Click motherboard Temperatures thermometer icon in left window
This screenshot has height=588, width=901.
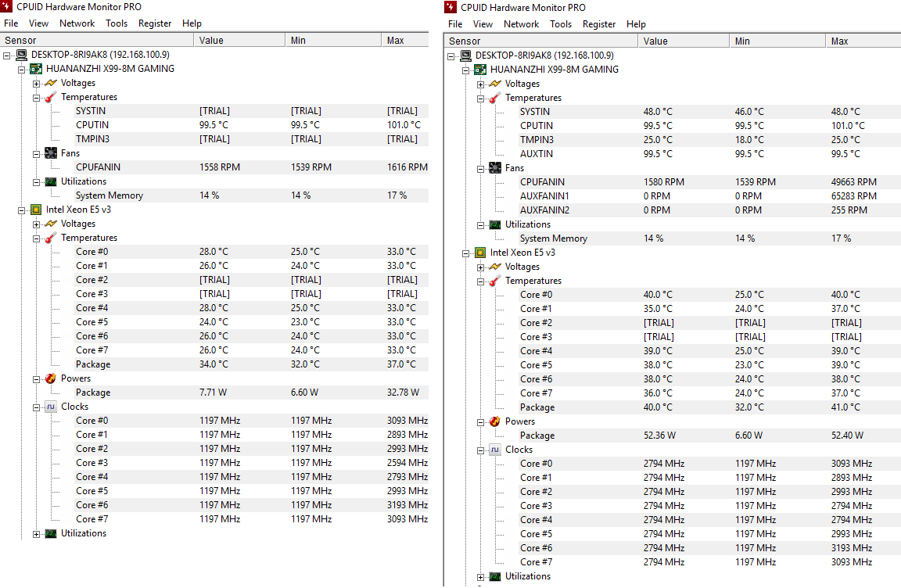(51, 97)
